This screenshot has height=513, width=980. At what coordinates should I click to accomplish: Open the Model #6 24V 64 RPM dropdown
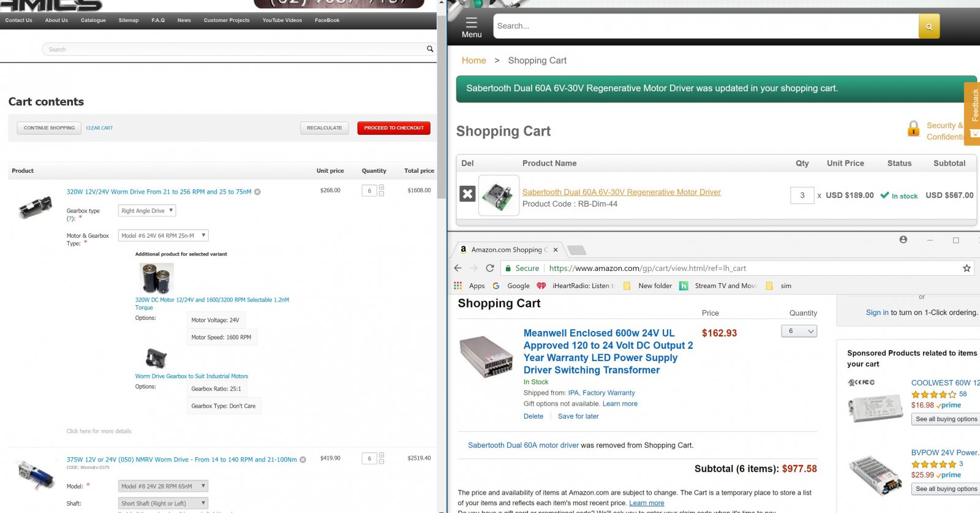pyautogui.click(x=163, y=235)
